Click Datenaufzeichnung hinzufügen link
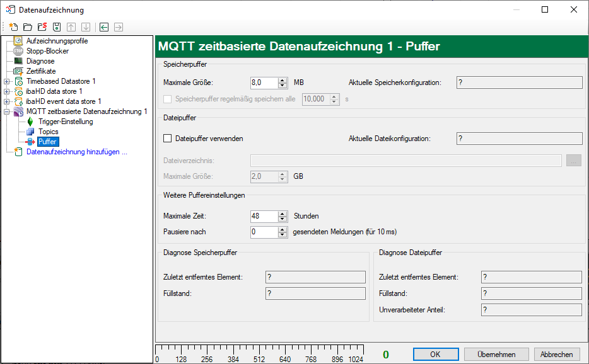This screenshot has height=364, width=589. [77, 152]
